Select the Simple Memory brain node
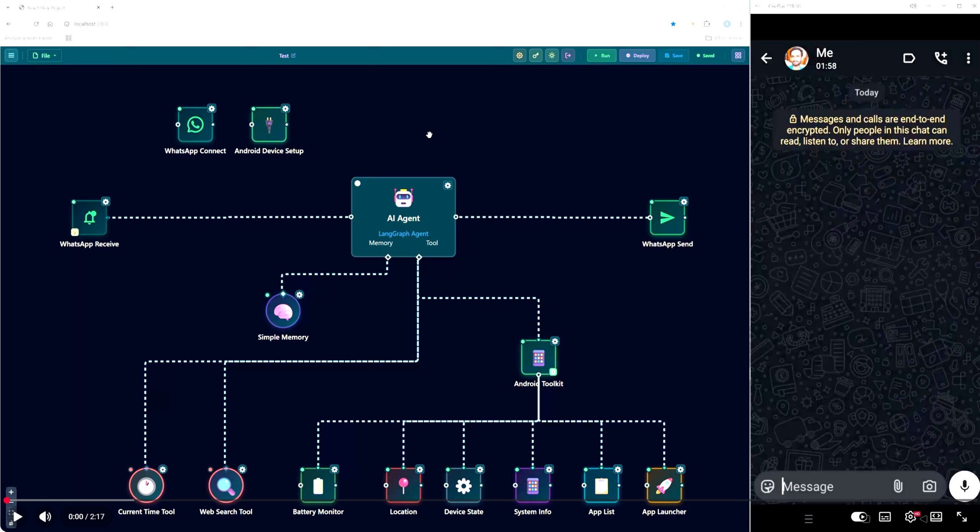The width and height of the screenshot is (980, 532). point(283,312)
